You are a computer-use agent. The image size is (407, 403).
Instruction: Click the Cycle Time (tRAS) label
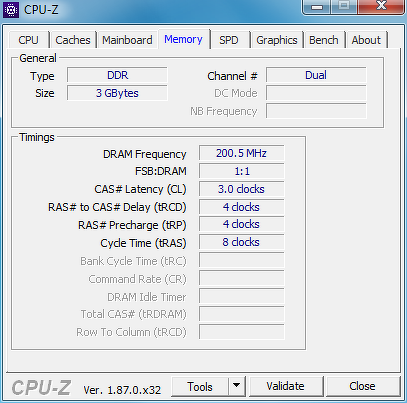coord(143,243)
